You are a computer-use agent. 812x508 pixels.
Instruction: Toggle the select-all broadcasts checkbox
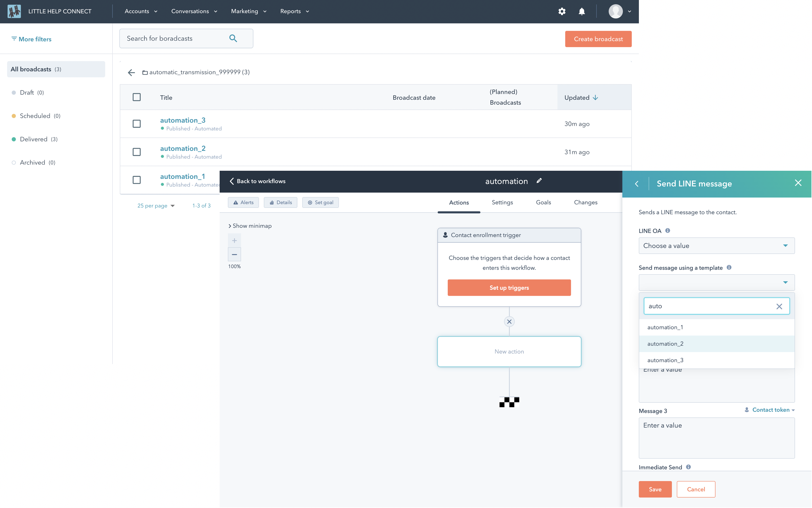[x=136, y=97]
